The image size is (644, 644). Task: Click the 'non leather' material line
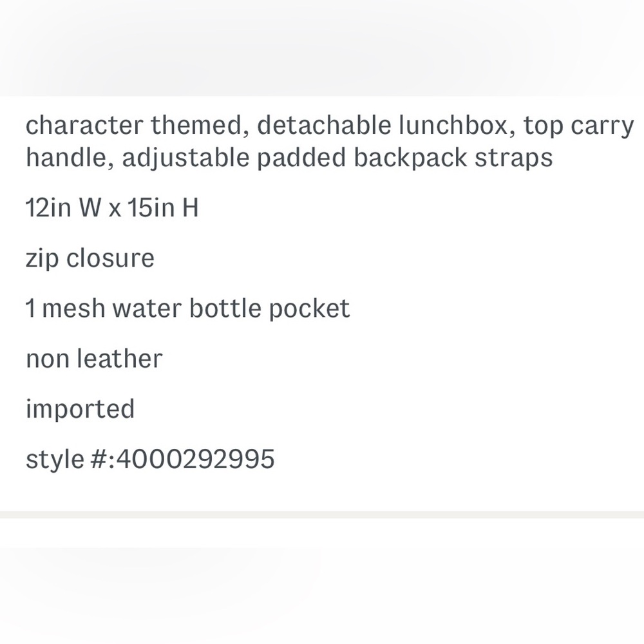coord(94,359)
